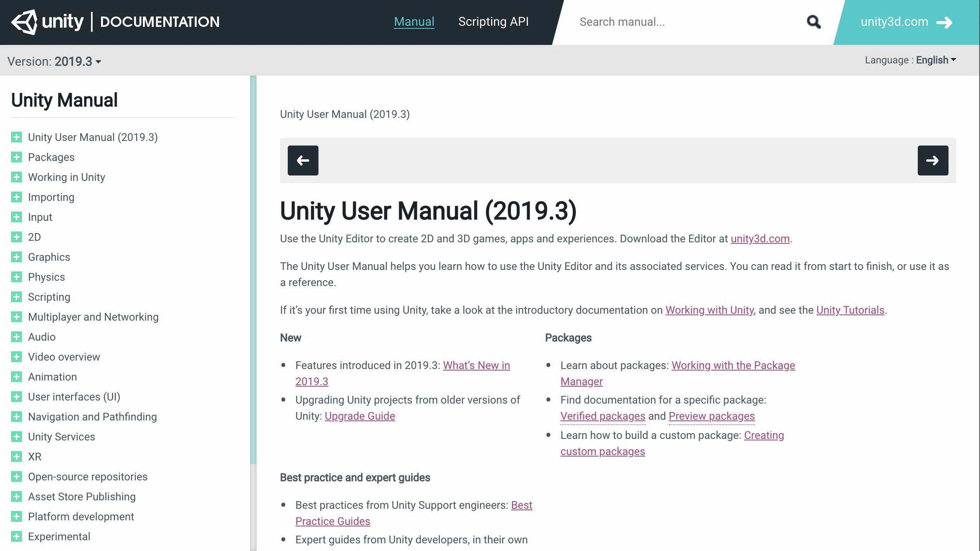The width and height of the screenshot is (980, 551).
Task: Open the Experimental sidebar entry
Action: 59,536
